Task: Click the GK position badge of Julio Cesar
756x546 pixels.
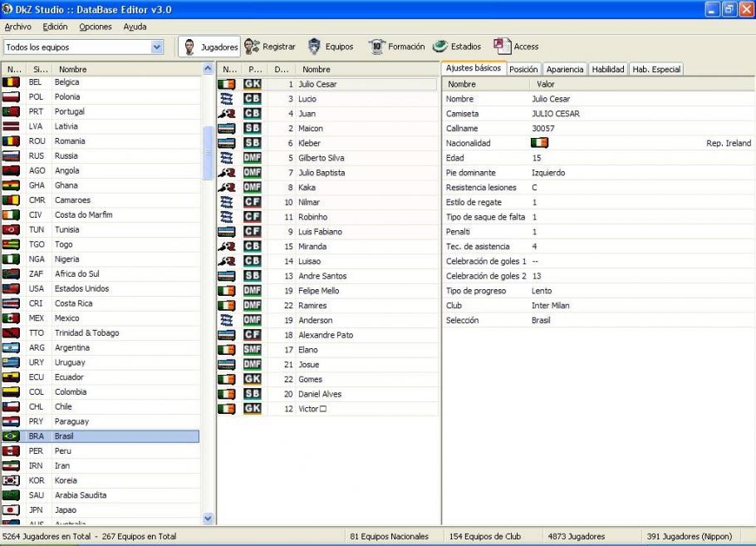Action: point(253,84)
